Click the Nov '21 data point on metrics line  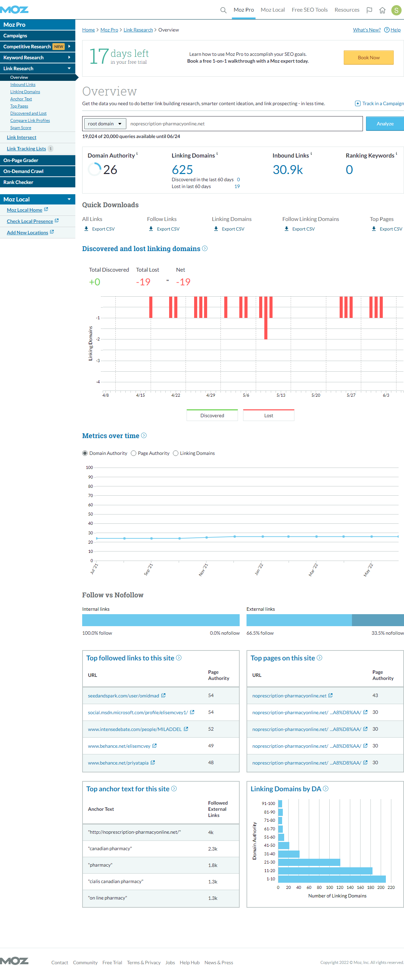(x=206, y=537)
